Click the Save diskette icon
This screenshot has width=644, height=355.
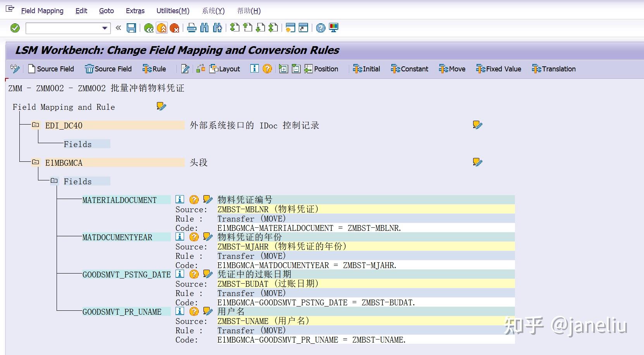click(131, 28)
